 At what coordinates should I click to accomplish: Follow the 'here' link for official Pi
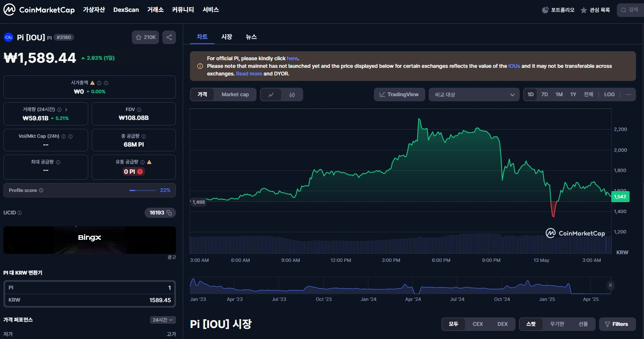[293, 58]
